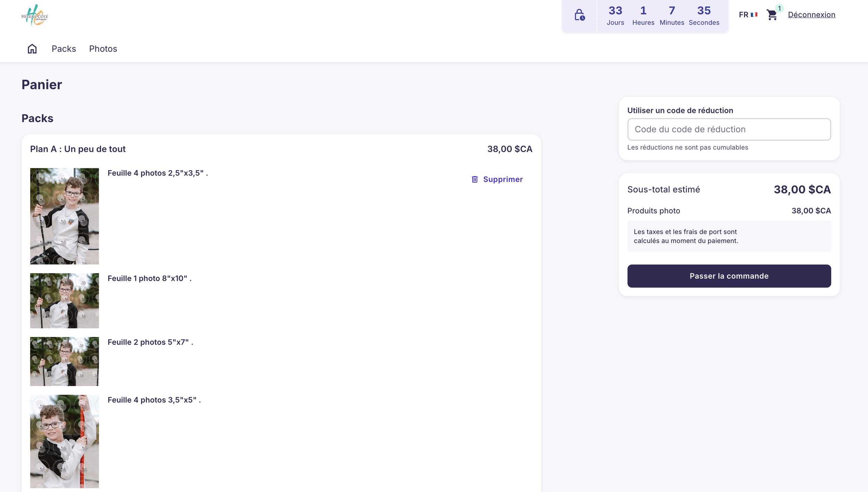
Task: Open thumbnail for Feuille 4 photos 3,5"x5"
Action: point(65,441)
